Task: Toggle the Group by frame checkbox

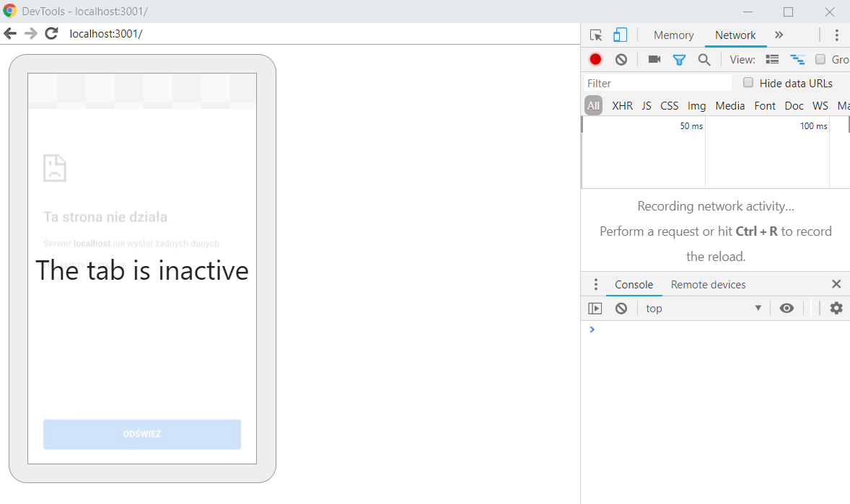Action: click(820, 60)
